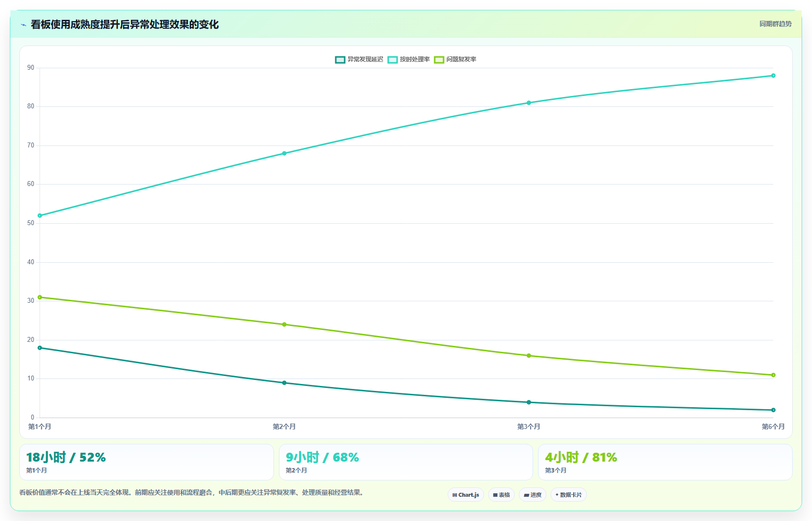Toggle the 按时处理率 legend series

[x=409, y=59]
